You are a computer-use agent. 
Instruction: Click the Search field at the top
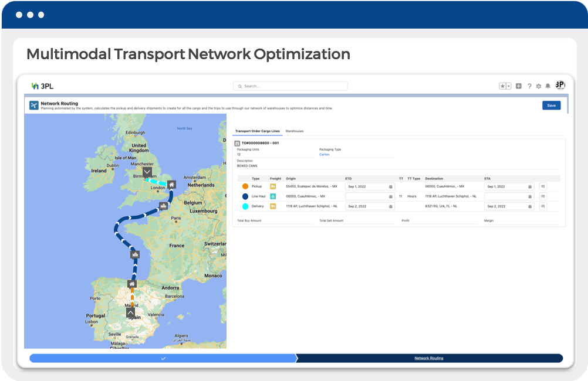tap(290, 85)
